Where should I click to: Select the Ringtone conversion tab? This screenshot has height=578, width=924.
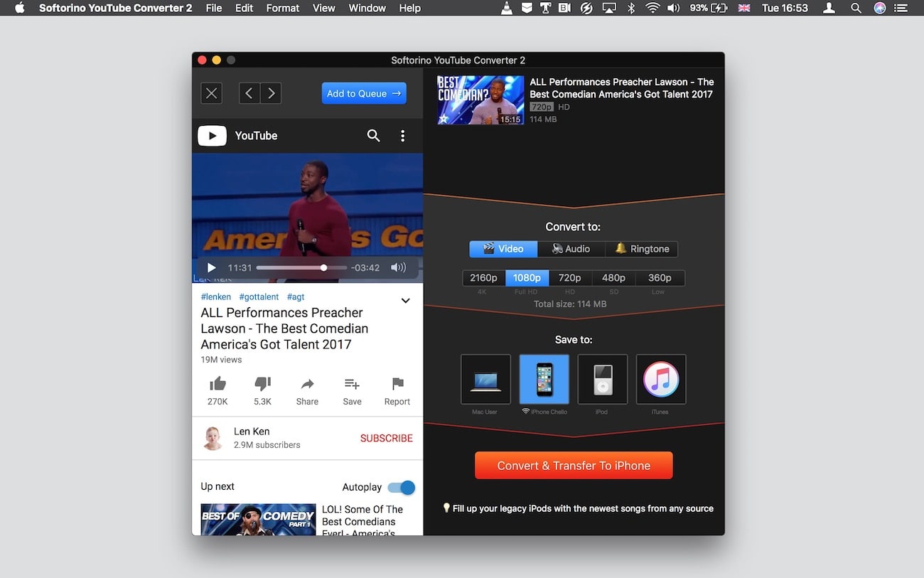(x=642, y=249)
